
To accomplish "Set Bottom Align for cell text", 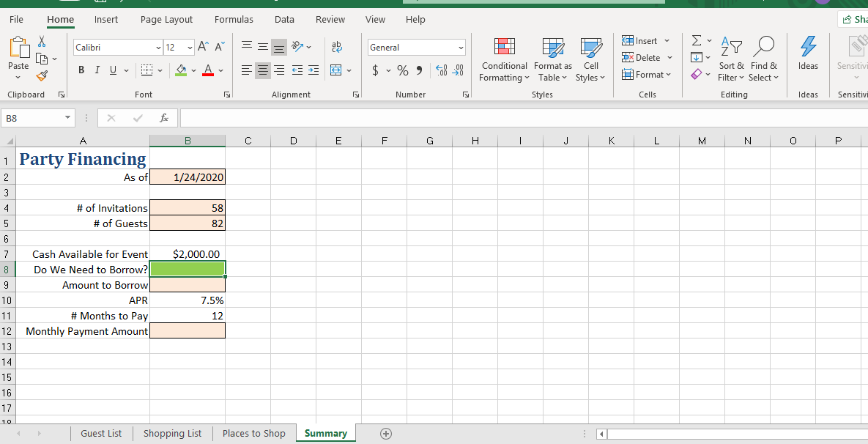I will [279, 47].
